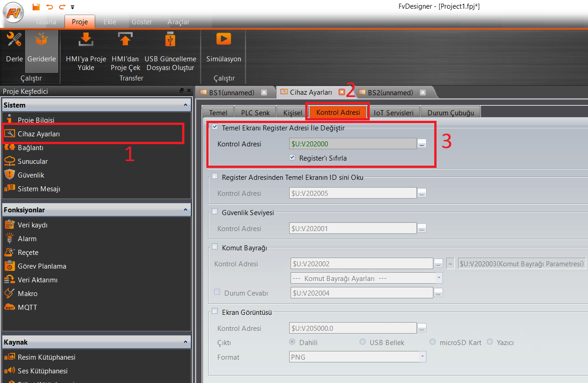Open Reçete function
This screenshot has height=383, width=588.
tap(28, 252)
